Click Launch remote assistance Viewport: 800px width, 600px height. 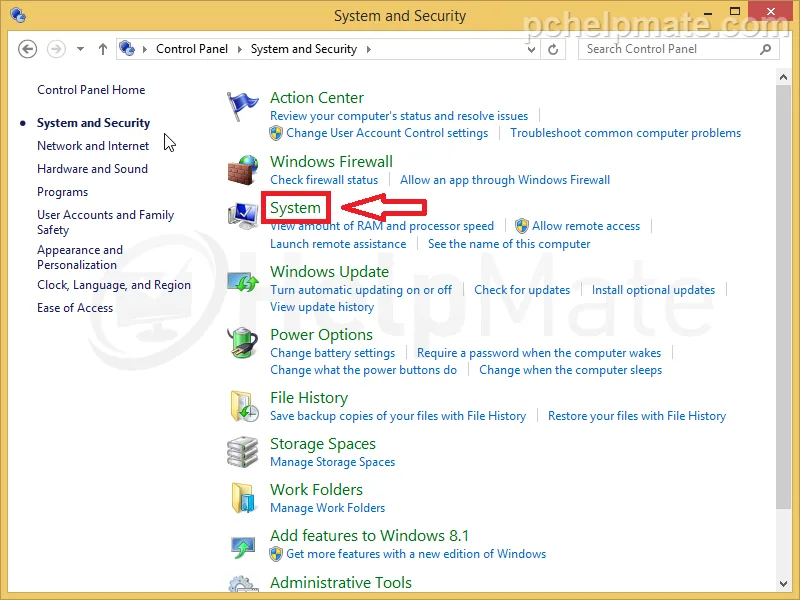[338, 244]
